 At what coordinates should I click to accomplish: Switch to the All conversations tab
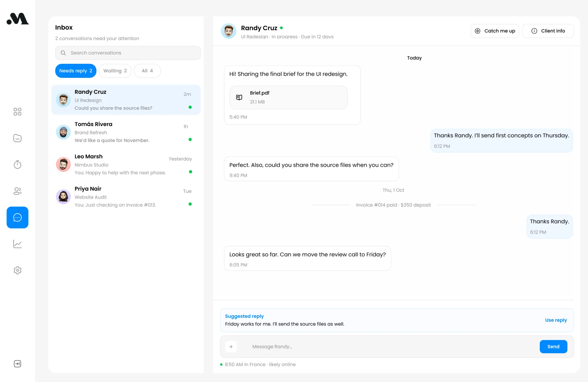[x=147, y=71]
